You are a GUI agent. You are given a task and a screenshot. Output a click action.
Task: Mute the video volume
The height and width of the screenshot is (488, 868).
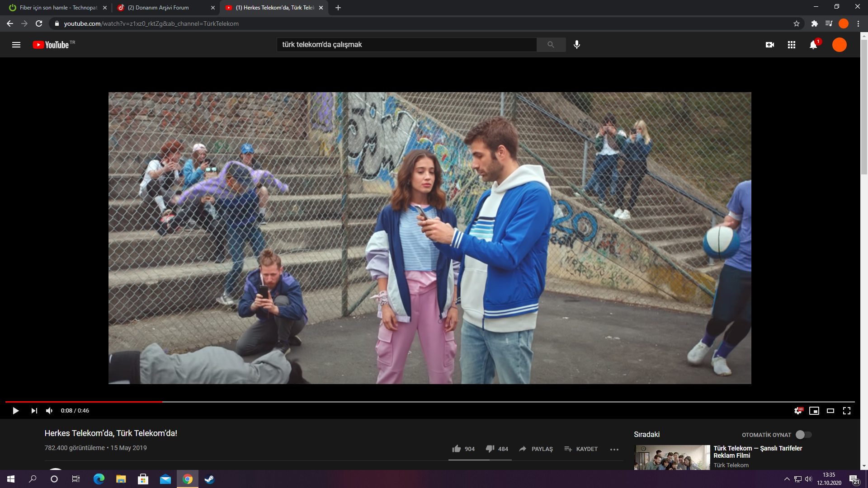click(x=49, y=411)
